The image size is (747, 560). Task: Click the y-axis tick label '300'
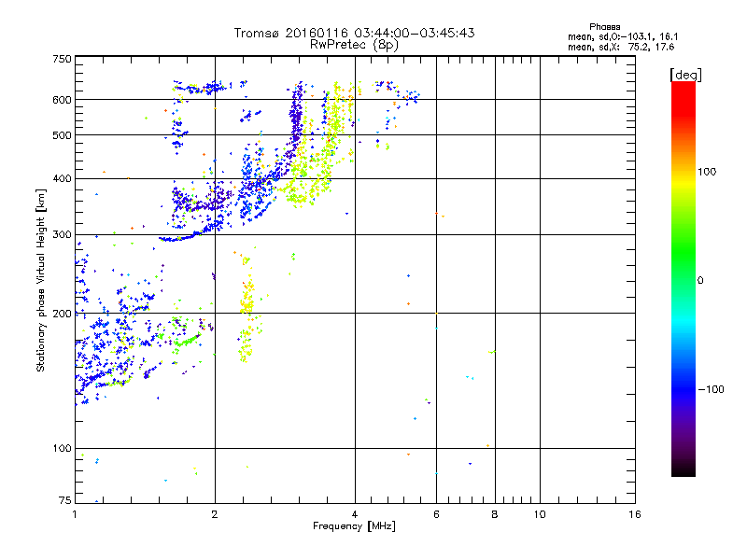[x=62, y=235]
